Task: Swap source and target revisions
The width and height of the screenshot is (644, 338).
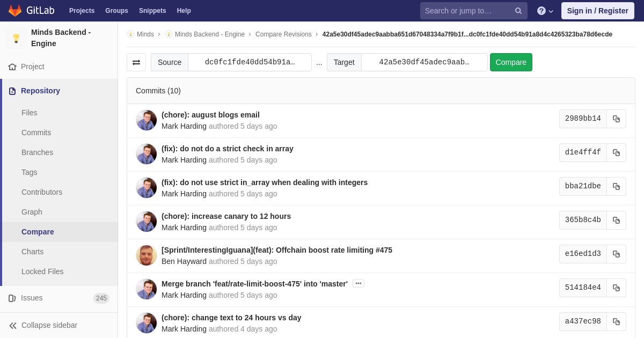Action: coord(136,62)
